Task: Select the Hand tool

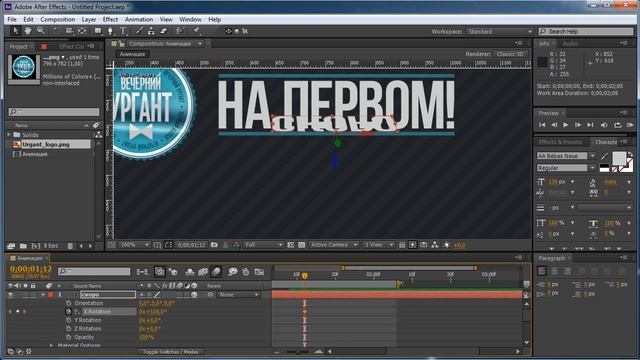Action: (28, 31)
